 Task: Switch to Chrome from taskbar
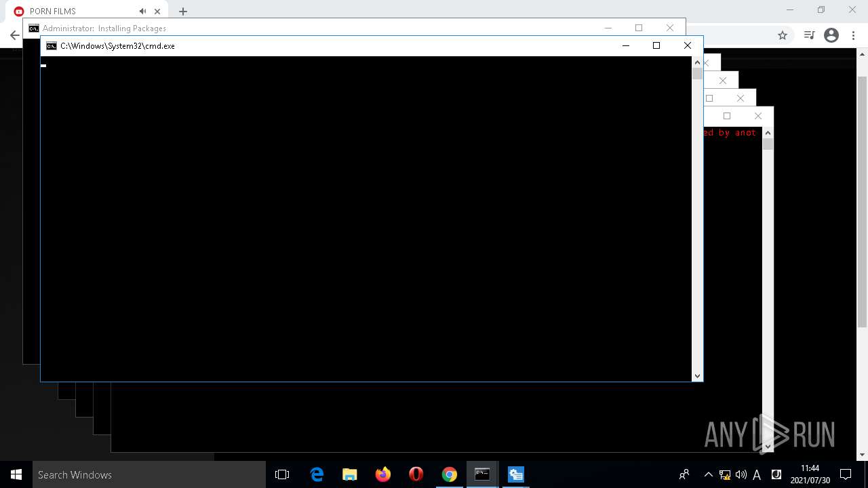[449, 474]
